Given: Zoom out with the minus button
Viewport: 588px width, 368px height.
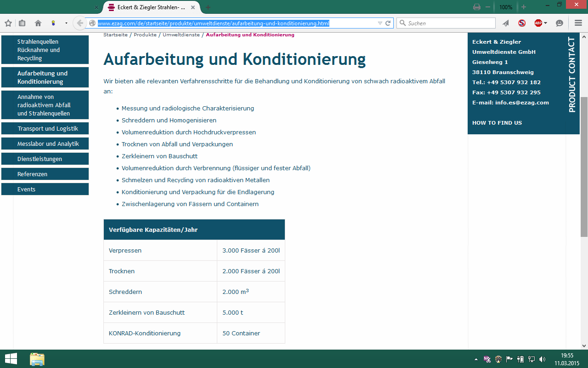Looking at the screenshot, I should 488,7.
